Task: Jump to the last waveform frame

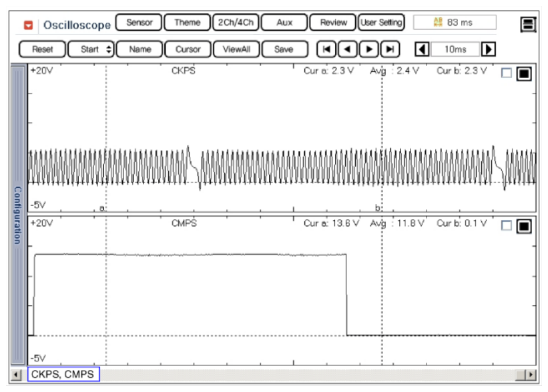Action: click(x=390, y=49)
